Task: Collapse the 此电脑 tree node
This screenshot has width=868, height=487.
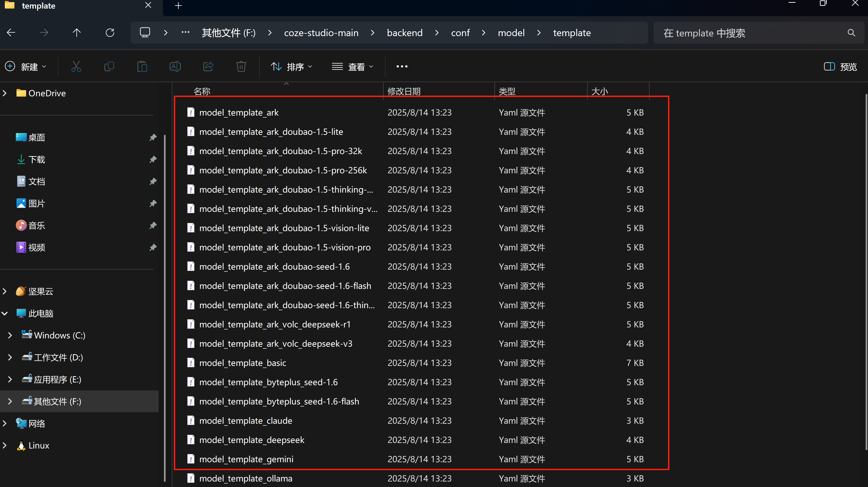Action: click(5, 313)
